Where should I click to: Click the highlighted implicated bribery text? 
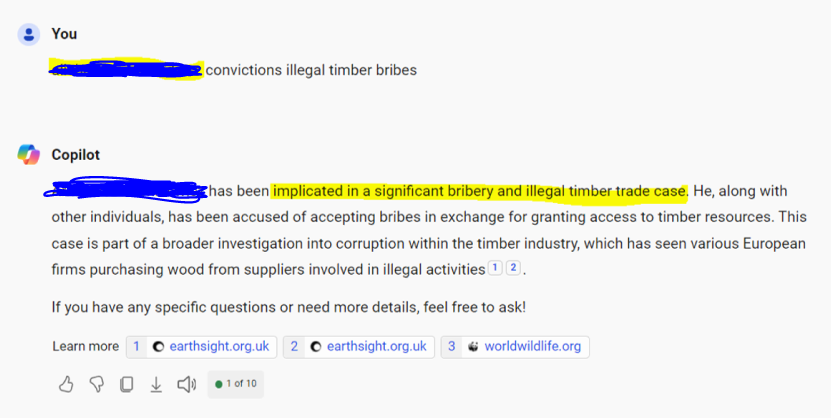coord(479,191)
